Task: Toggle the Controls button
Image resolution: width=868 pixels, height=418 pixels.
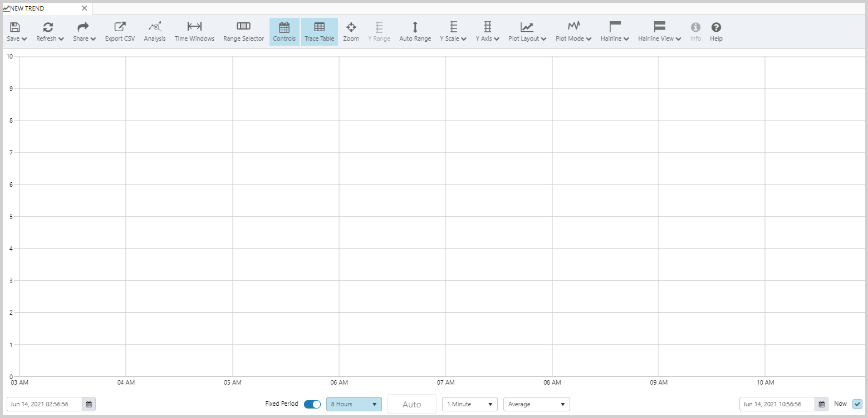Action: (x=284, y=31)
